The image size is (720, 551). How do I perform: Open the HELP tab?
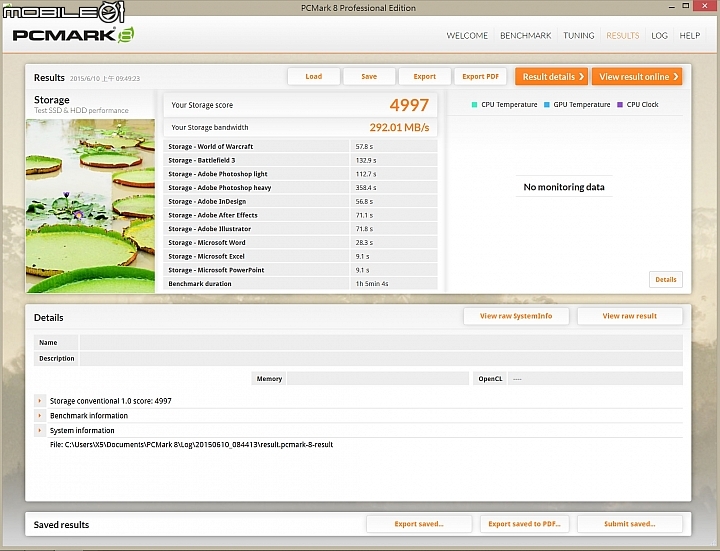(690, 35)
